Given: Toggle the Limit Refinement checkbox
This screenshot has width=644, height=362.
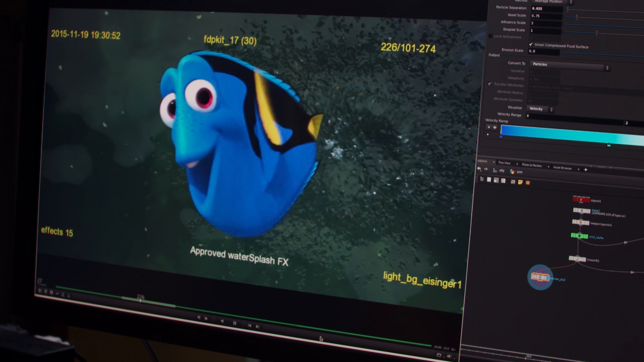Looking at the screenshot, I should coord(490,36).
